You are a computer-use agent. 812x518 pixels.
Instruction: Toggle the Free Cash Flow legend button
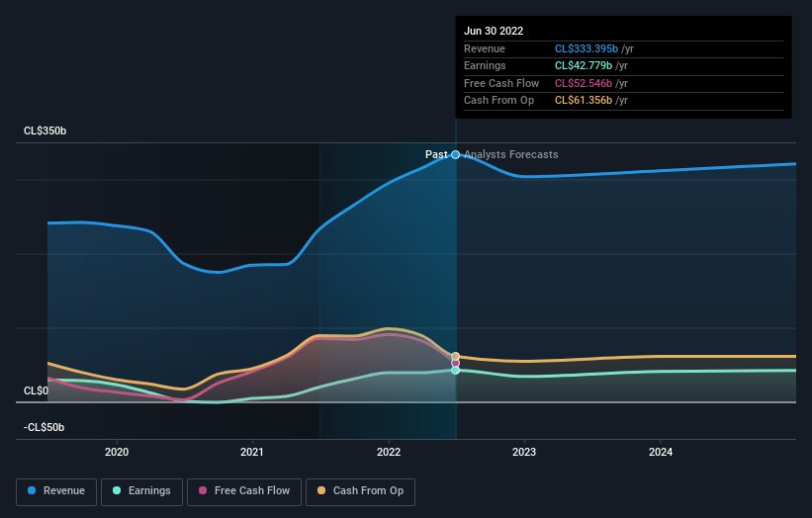coord(244,491)
